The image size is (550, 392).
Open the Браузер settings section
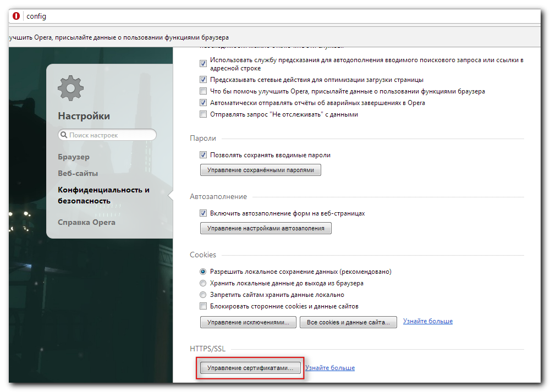coord(74,157)
